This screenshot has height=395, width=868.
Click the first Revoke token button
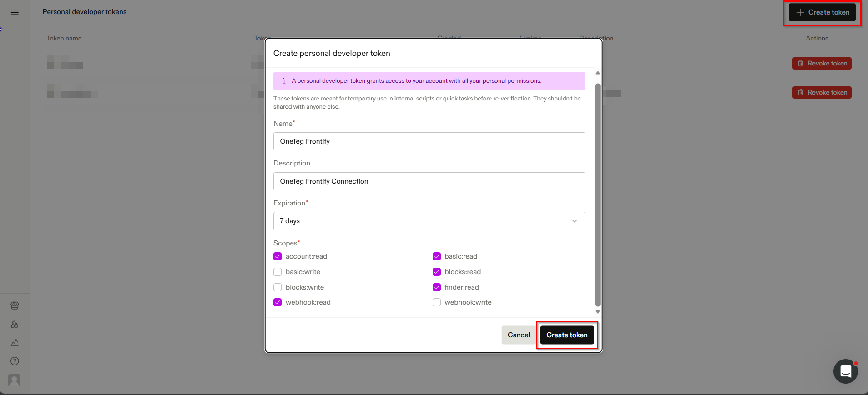(x=822, y=64)
